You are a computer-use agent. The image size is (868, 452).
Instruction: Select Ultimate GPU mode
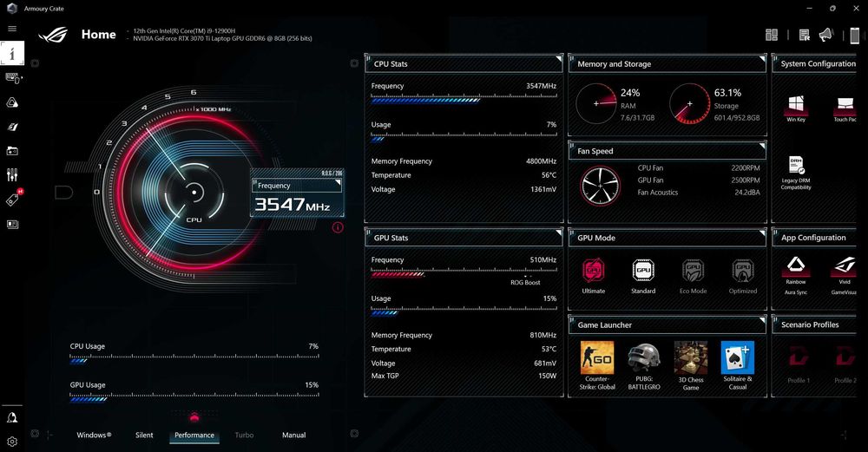click(594, 276)
